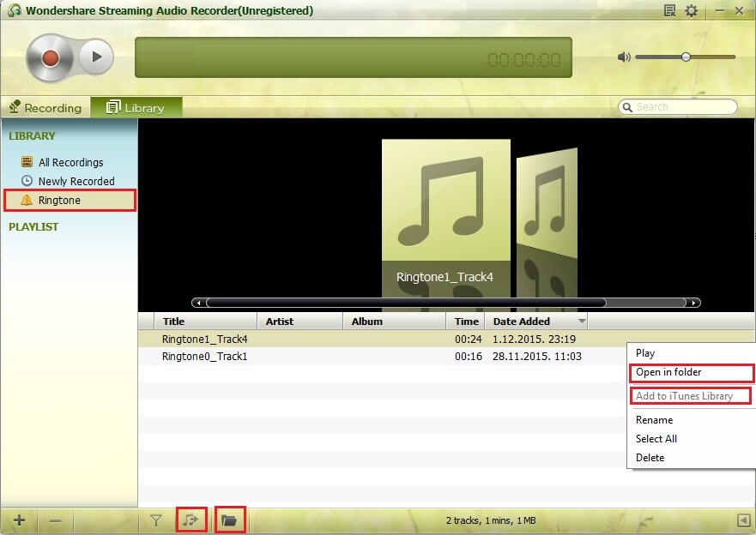Click the green recording time display
Image resolution: width=756 pixels, height=535 pixels.
[354, 57]
